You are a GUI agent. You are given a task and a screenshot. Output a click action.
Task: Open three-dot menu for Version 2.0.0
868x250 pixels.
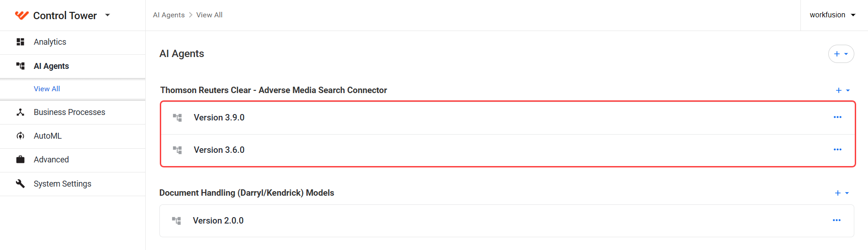836,220
